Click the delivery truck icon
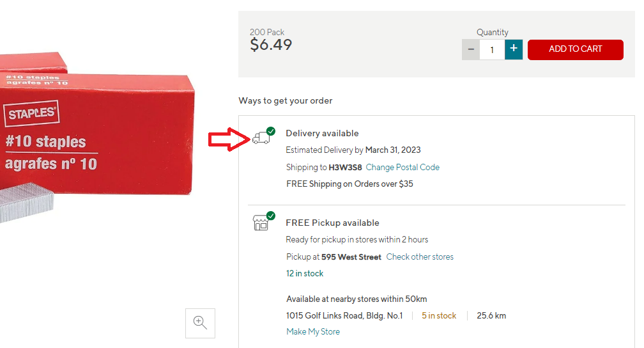 (260, 138)
